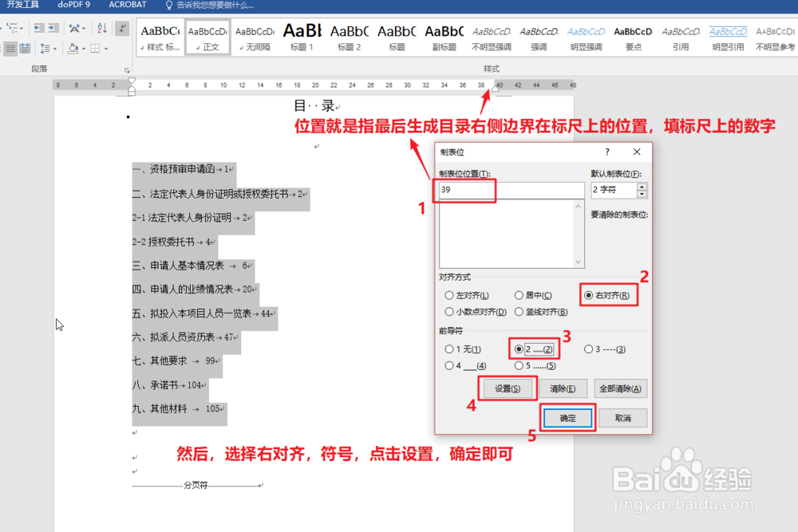Select the Increase Indent icon
The height and width of the screenshot is (532, 798).
(53, 26)
